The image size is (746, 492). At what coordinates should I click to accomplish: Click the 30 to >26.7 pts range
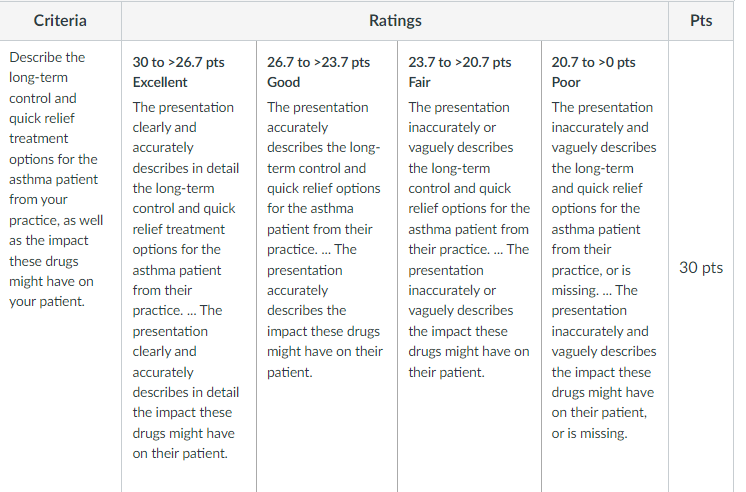tap(178, 62)
